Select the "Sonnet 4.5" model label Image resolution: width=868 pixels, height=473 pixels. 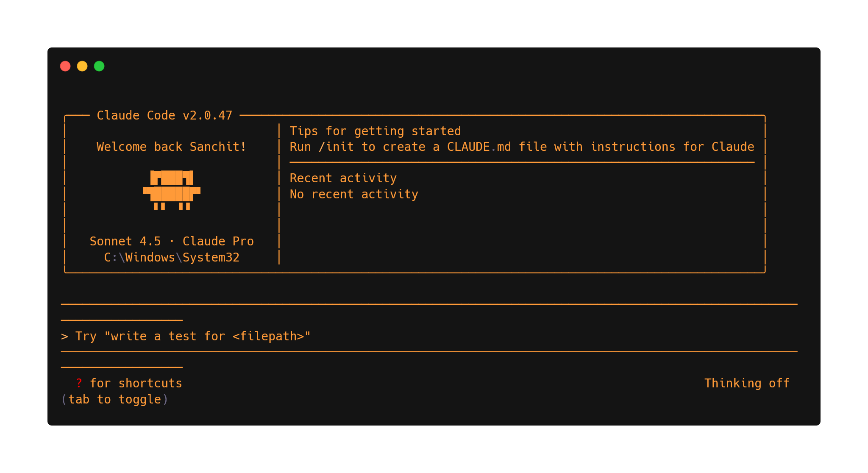pyautogui.click(x=125, y=242)
